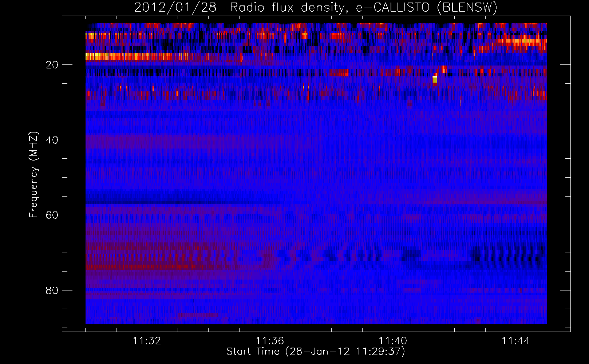Click the 11:36 time tick label
This screenshot has width=589, height=364.
coord(270,341)
